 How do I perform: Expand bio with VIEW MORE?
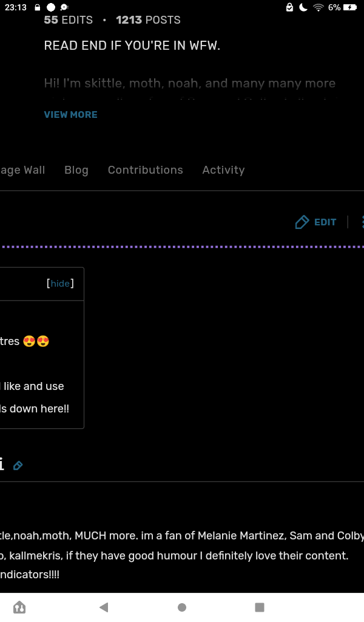(x=70, y=115)
